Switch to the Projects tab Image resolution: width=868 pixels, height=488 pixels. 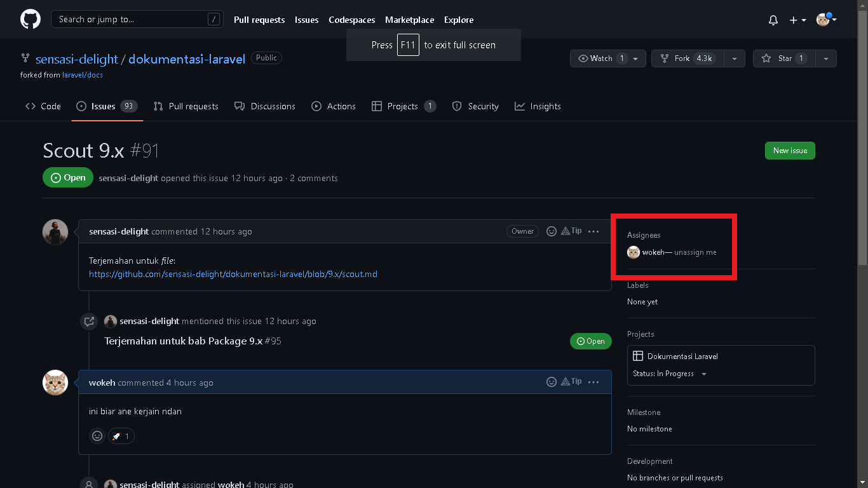[x=404, y=106]
